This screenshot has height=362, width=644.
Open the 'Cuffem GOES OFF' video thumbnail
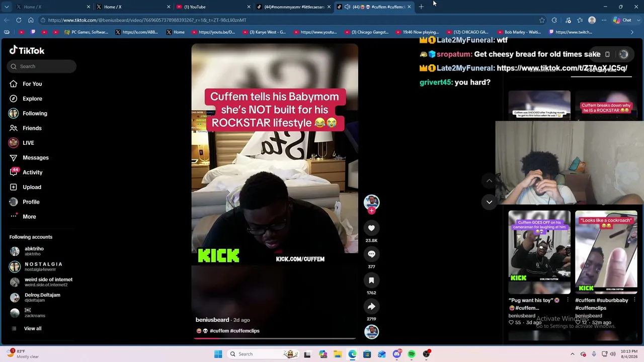click(539, 252)
